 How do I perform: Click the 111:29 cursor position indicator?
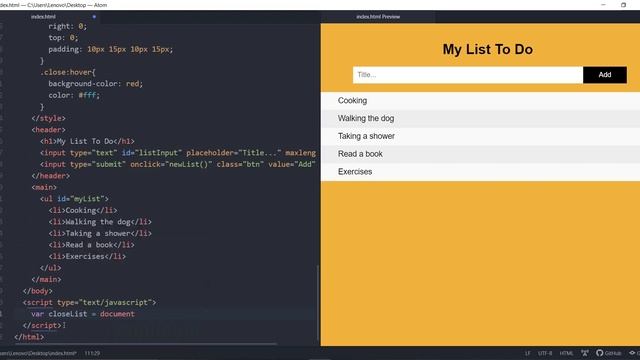[92, 353]
